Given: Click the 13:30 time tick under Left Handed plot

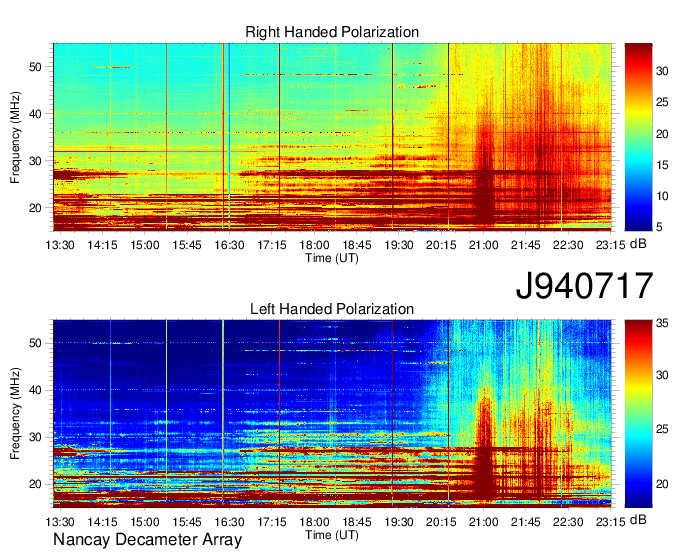Looking at the screenshot, I should click(60, 522).
